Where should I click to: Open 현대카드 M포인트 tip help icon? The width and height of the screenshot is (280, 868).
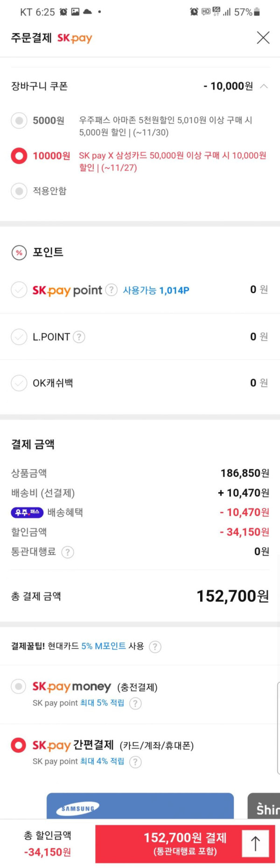pos(155,647)
